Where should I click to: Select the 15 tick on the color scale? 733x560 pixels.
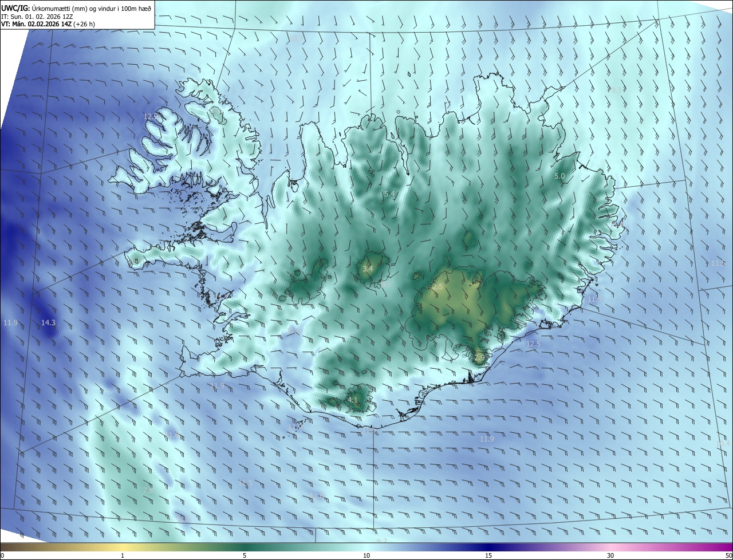point(488,555)
